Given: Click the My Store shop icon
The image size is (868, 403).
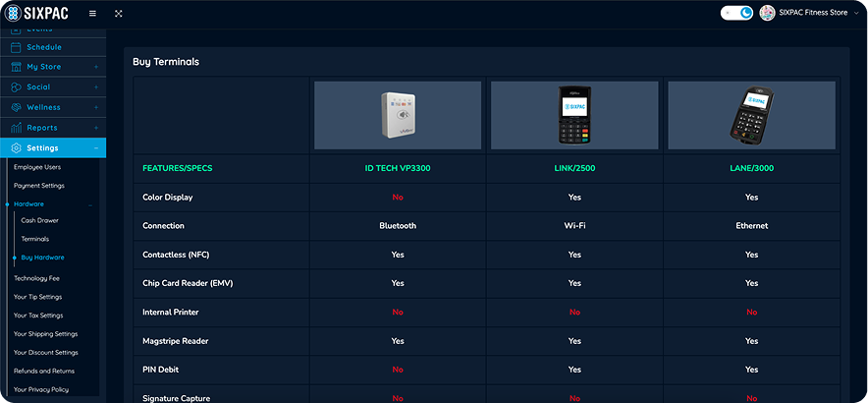Looking at the screenshot, I should [16, 67].
